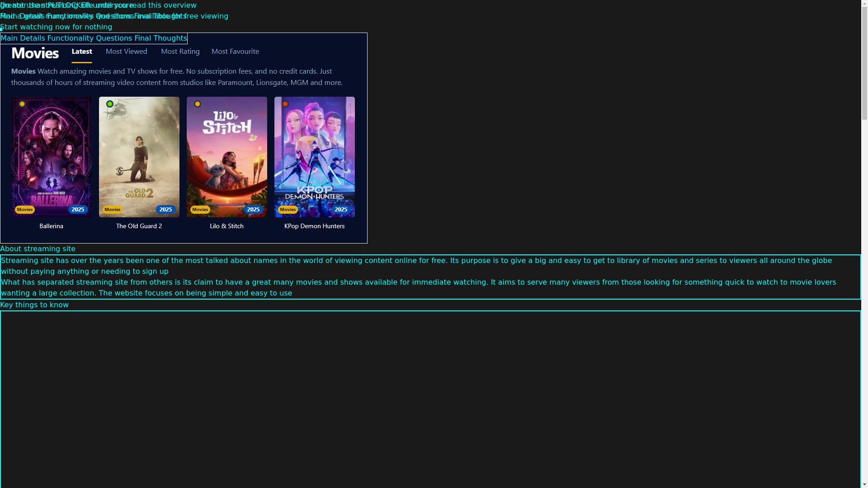The width and height of the screenshot is (868, 488).
Task: Click the Start watching now for nothing link
Action: (x=56, y=27)
